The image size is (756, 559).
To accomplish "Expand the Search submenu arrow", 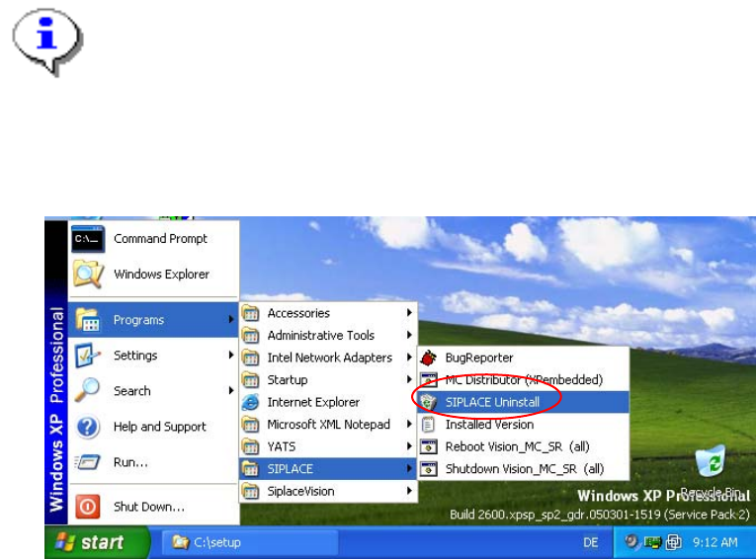I will coord(231,391).
